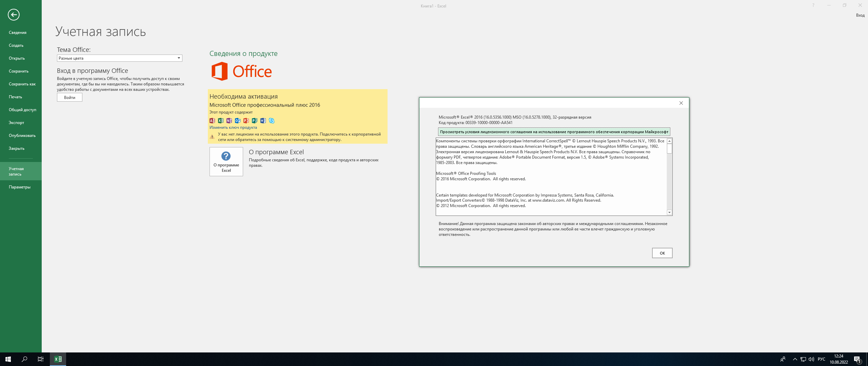
Task: Open Параметры in the sidebar
Action: point(21,187)
